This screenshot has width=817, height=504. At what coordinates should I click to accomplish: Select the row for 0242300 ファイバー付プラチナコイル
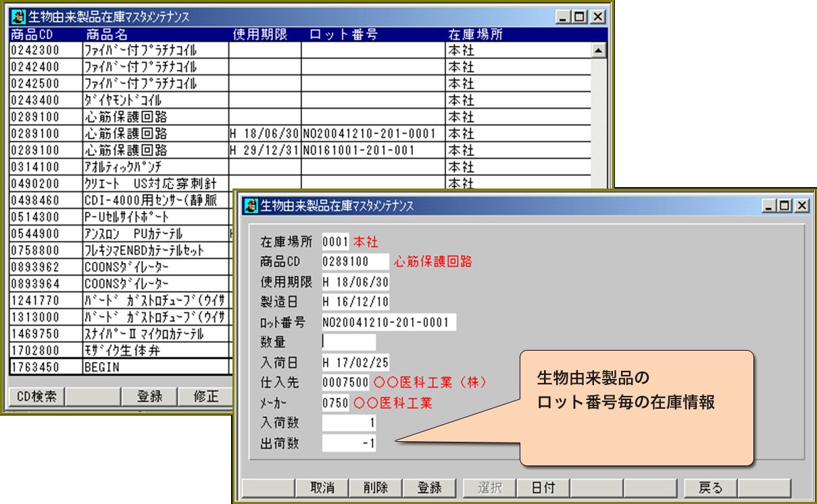point(135,50)
